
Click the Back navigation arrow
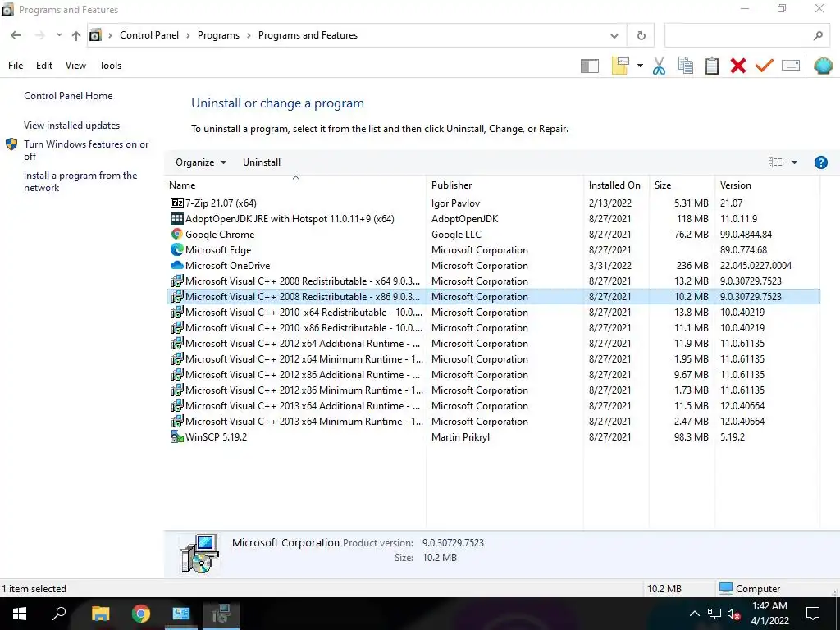click(16, 35)
